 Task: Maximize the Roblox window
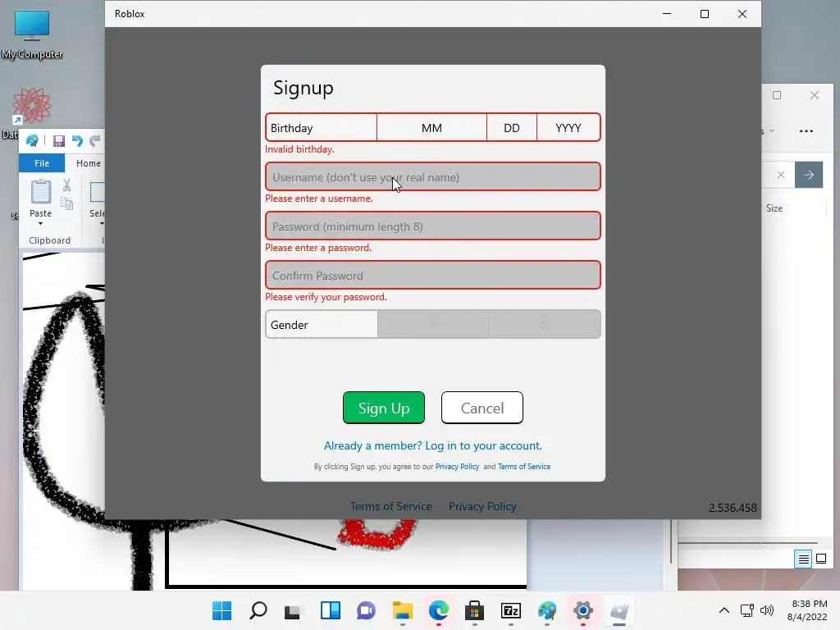[705, 14]
